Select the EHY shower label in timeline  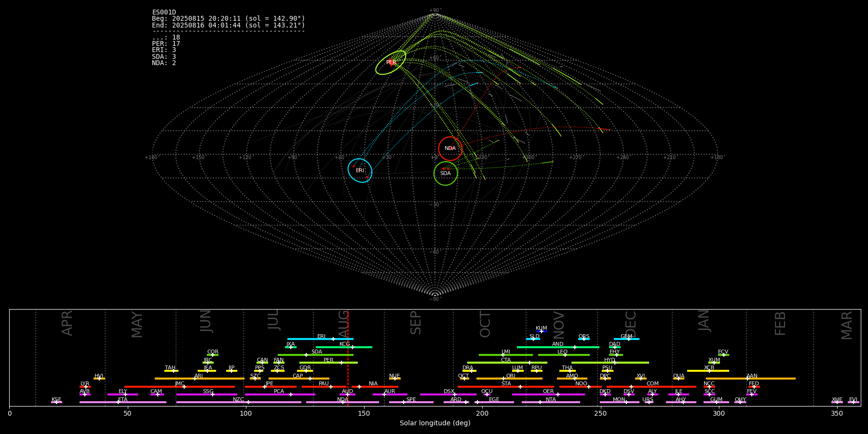tap(615, 352)
